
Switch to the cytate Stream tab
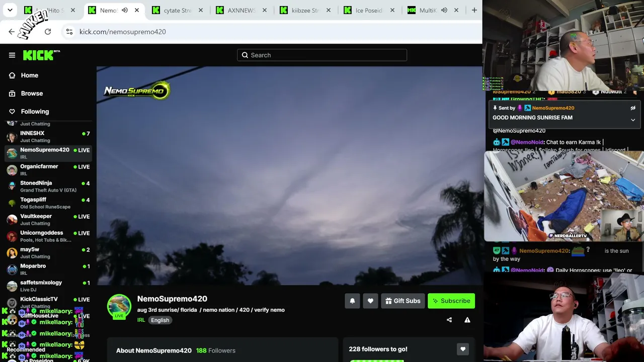(x=178, y=10)
